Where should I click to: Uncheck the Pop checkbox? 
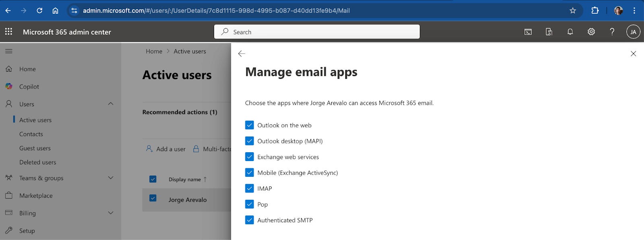(250, 204)
